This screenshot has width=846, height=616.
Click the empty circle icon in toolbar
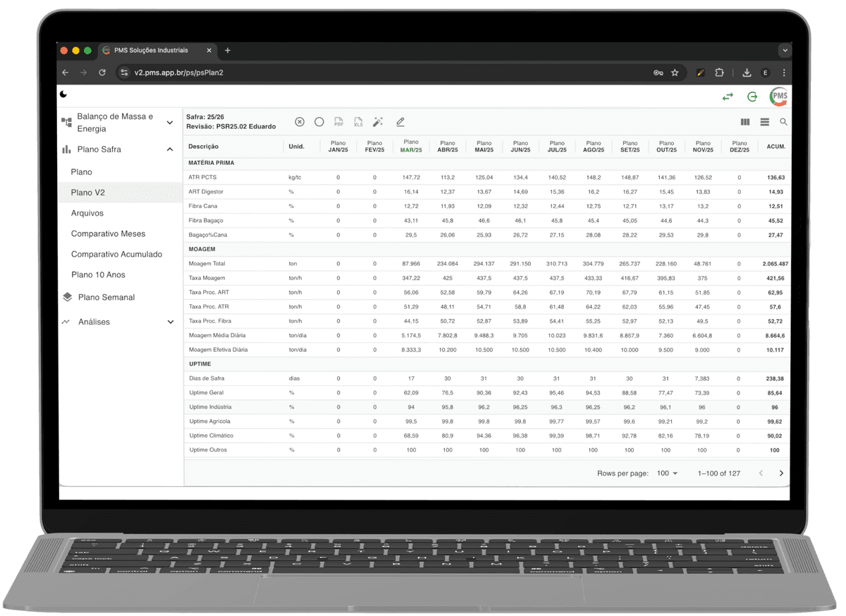(319, 122)
